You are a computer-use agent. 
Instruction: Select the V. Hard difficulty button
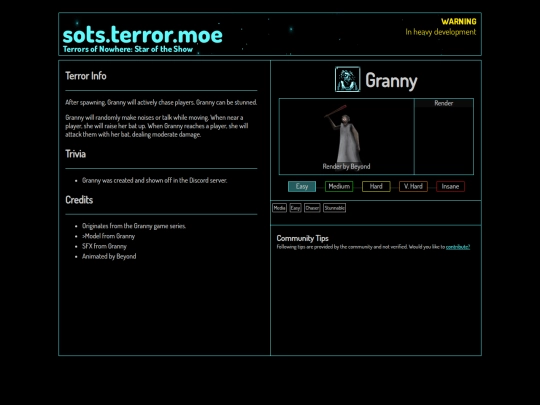[413, 186]
